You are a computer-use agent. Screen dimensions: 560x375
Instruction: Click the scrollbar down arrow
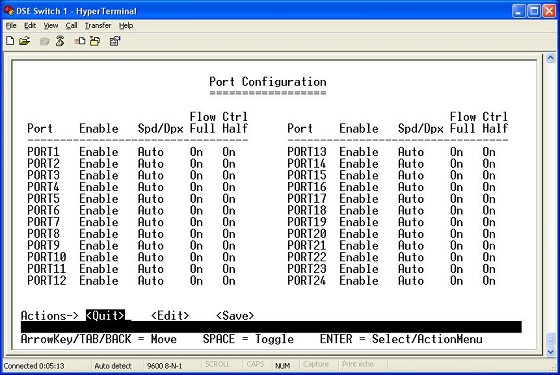[550, 352]
